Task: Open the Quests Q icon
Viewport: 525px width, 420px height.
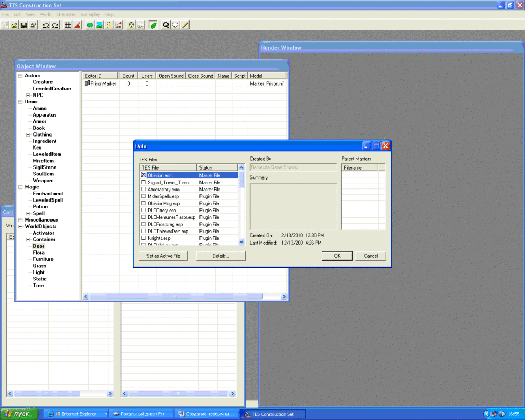Action: [166, 25]
